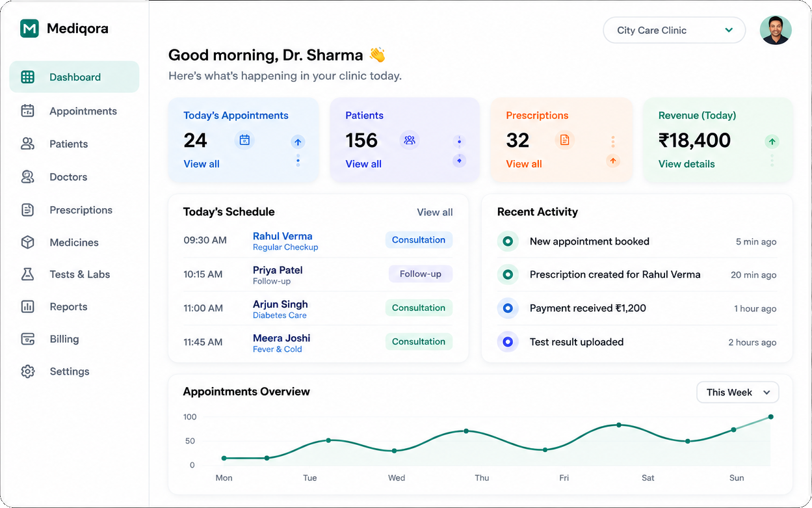The width and height of the screenshot is (812, 508).
Task: Click View all under Today's Appointments
Action: (x=202, y=164)
